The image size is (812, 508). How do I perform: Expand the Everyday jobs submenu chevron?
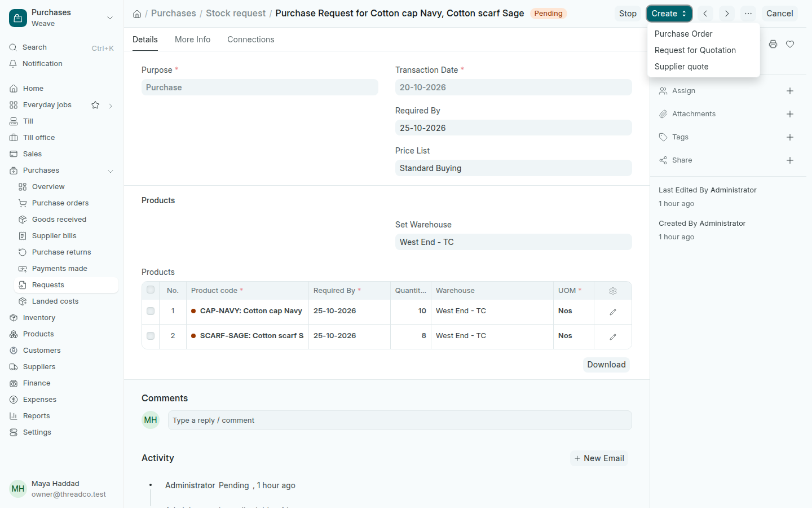111,106
